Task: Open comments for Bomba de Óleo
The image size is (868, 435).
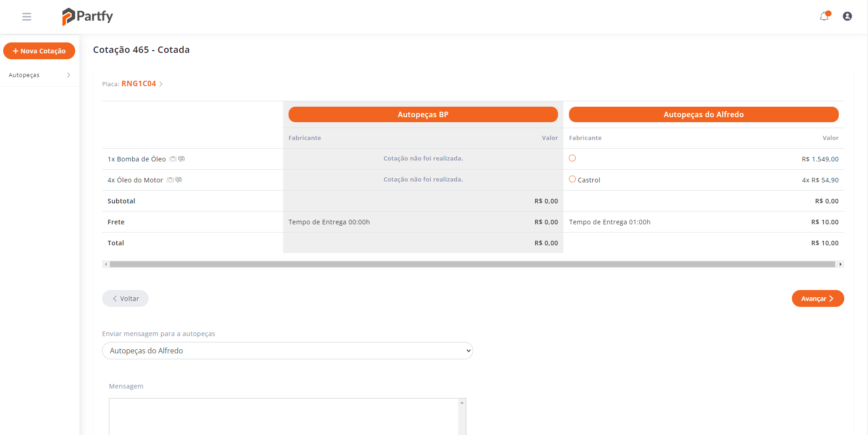Action: tap(181, 159)
